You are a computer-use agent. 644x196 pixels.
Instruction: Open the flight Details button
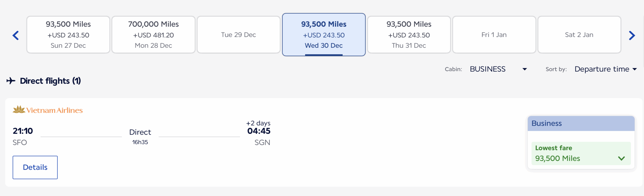tap(35, 167)
